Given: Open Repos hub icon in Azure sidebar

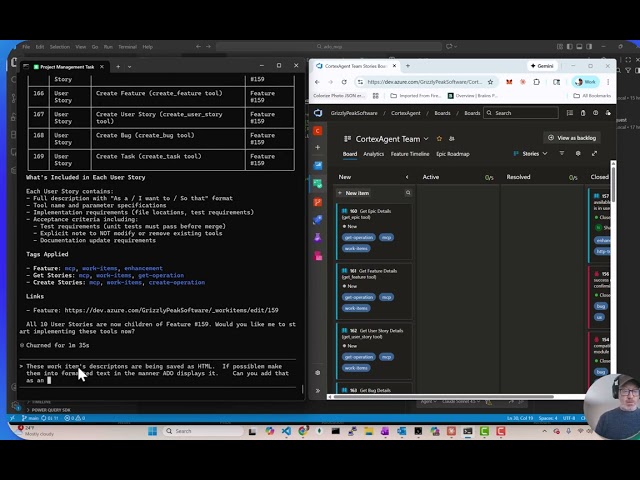Looking at the screenshot, I should coord(318,202).
